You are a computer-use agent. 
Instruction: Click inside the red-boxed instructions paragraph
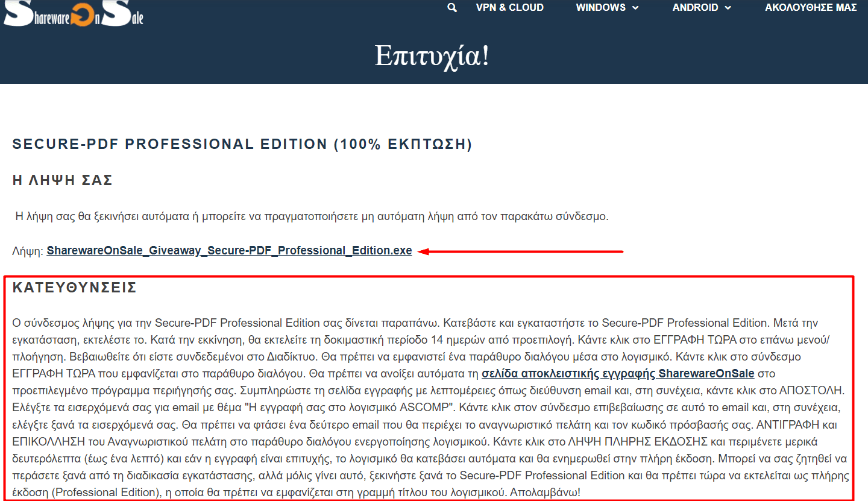(429, 408)
